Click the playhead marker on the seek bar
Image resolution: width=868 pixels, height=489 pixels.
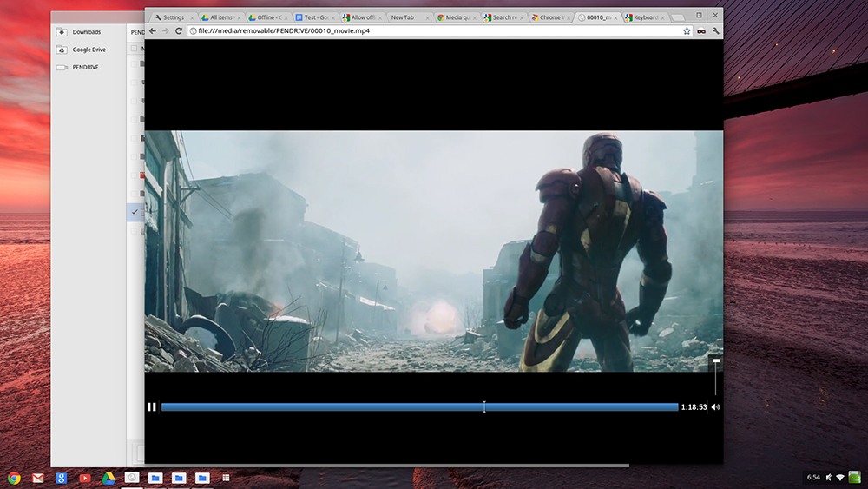coord(484,407)
